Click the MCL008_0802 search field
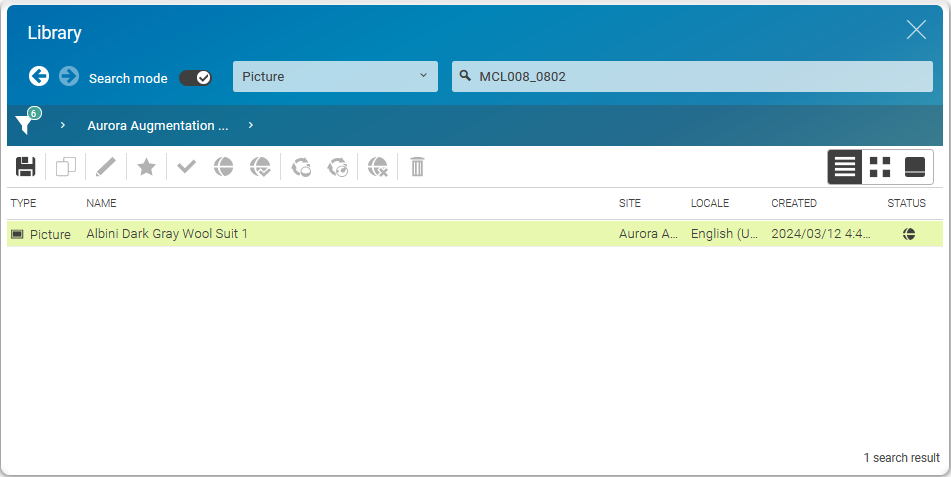The height and width of the screenshot is (477, 951). (700, 77)
